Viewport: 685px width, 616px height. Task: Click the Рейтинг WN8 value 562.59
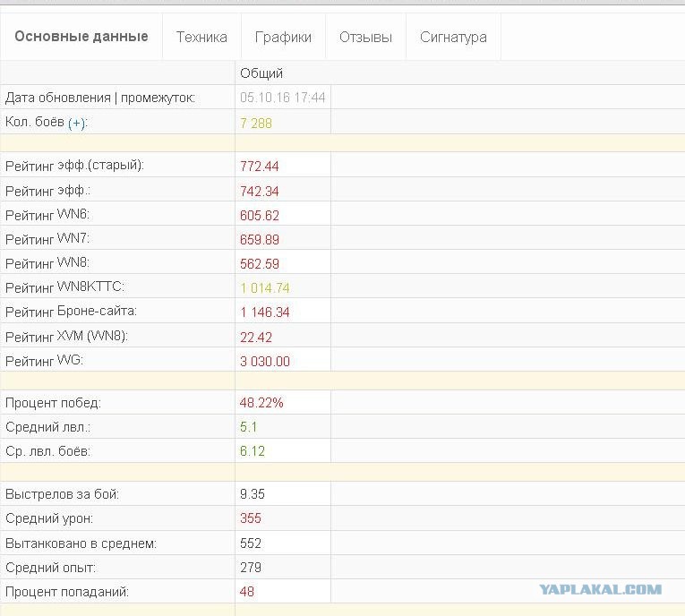(x=260, y=264)
